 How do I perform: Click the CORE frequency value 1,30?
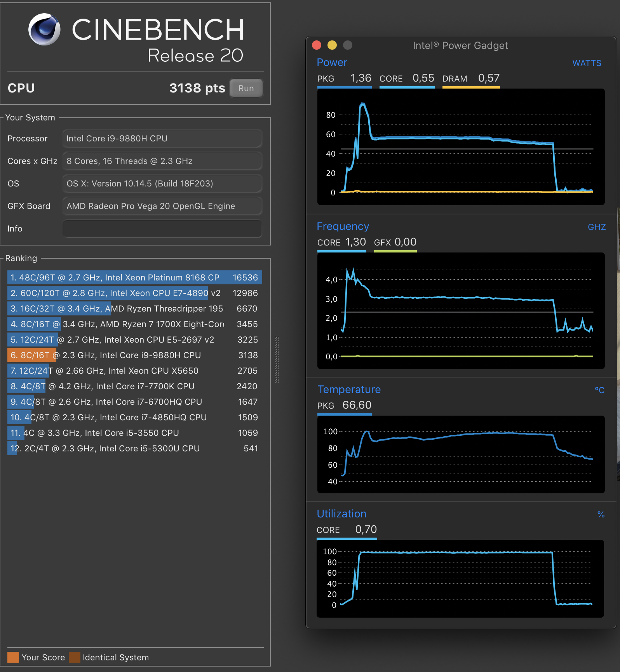356,242
